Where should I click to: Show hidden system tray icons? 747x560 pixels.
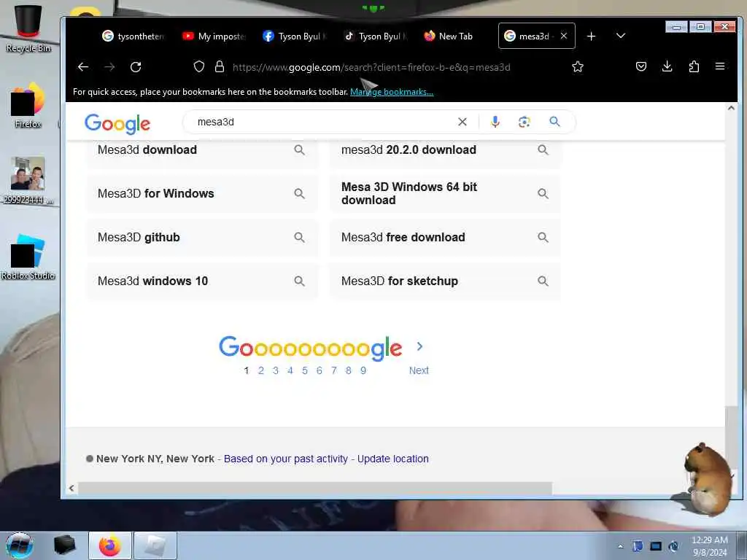620,546
